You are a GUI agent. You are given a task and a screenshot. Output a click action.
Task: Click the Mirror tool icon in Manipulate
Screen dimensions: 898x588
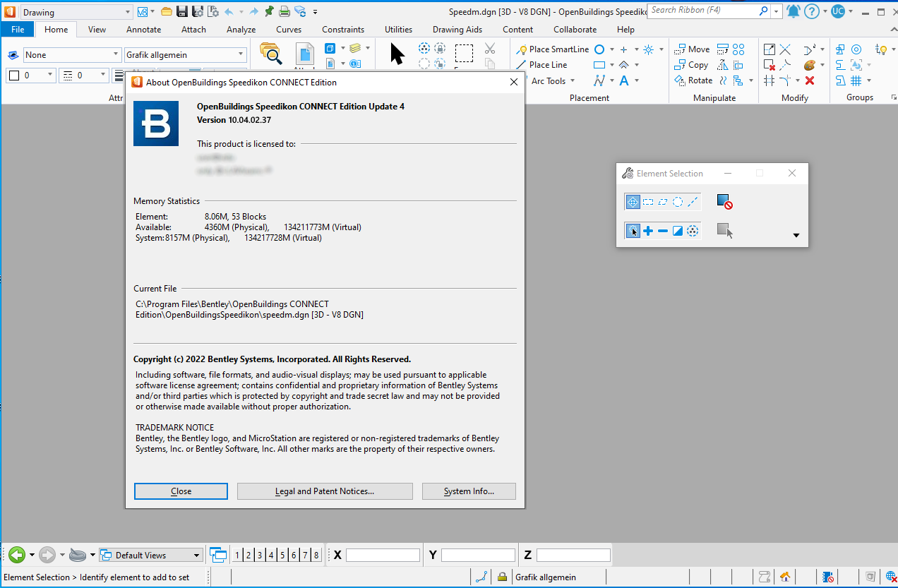pos(722,65)
